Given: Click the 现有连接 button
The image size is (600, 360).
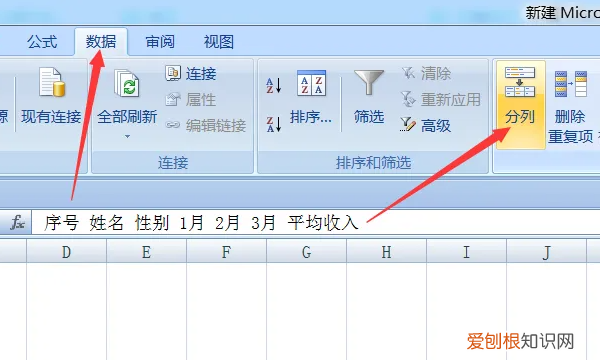Looking at the screenshot, I should [51, 96].
